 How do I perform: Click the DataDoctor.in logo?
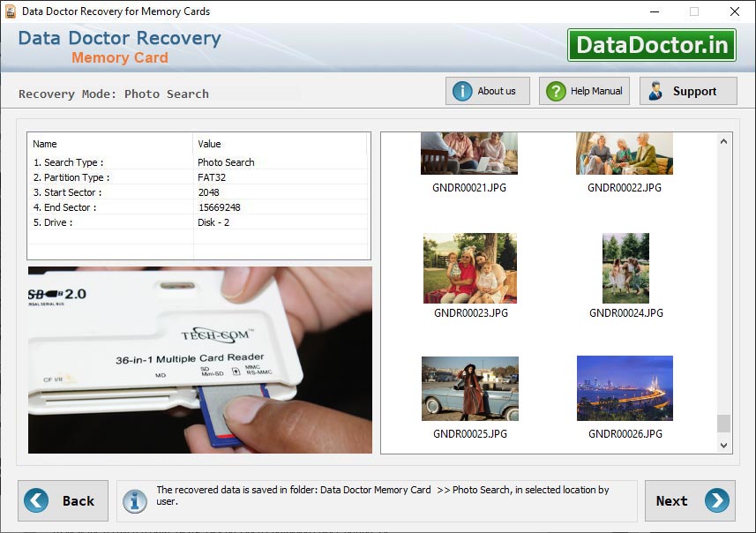coord(654,45)
